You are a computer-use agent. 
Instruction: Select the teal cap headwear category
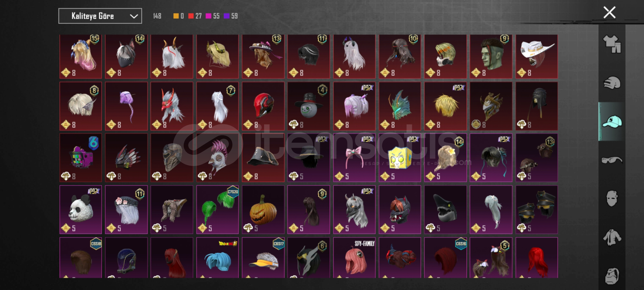[612, 122]
